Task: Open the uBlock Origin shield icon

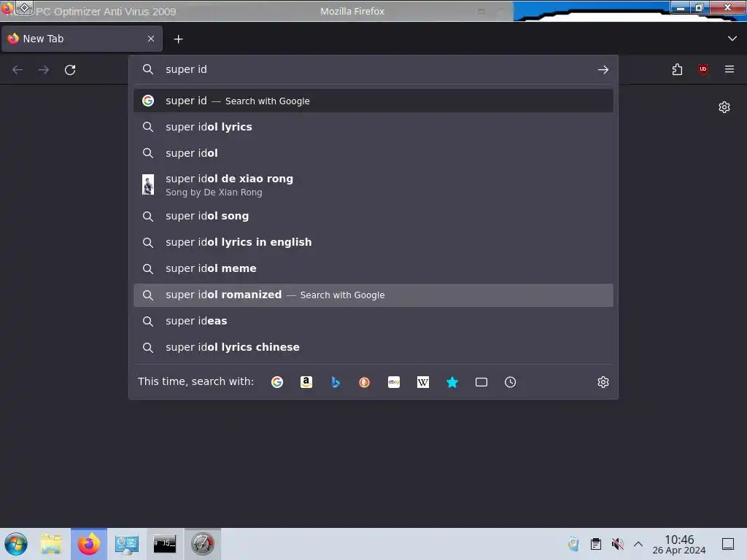Action: pos(703,69)
